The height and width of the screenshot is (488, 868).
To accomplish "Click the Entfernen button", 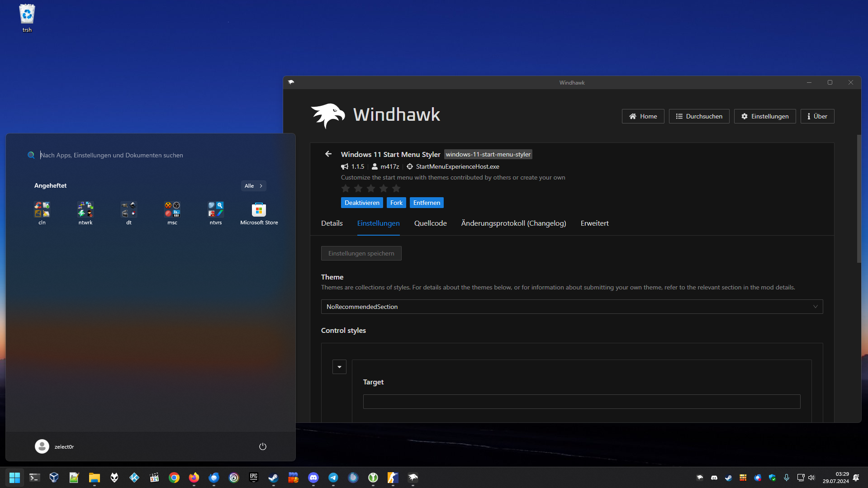I will 427,203.
